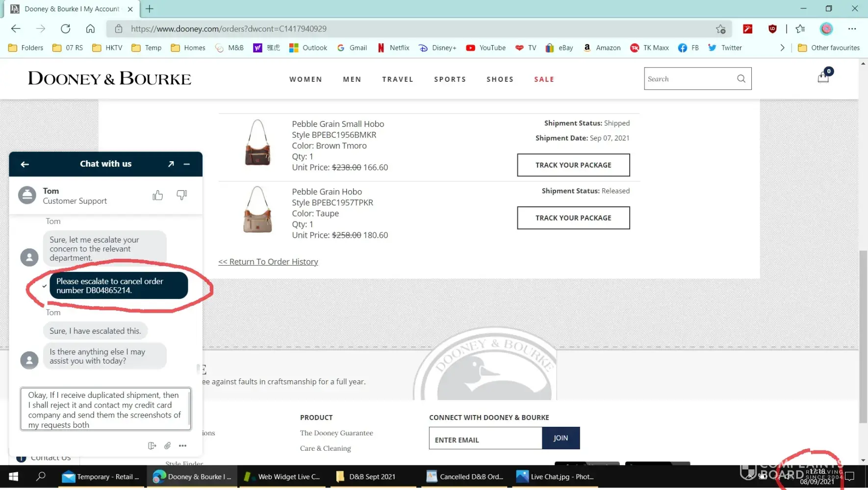Reload the browser page
Image resolution: width=868 pixels, height=490 pixels.
tap(65, 29)
